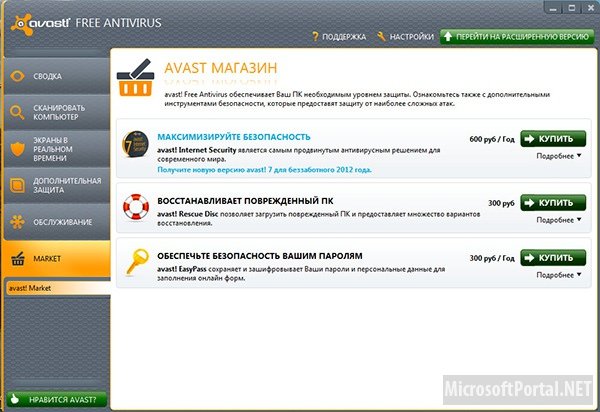Close the avast window
The width and height of the screenshot is (600, 412).
[x=590, y=8]
